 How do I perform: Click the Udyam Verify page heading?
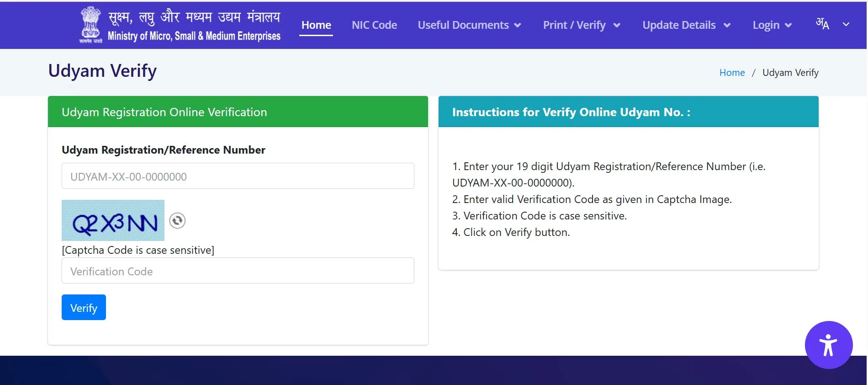(102, 71)
